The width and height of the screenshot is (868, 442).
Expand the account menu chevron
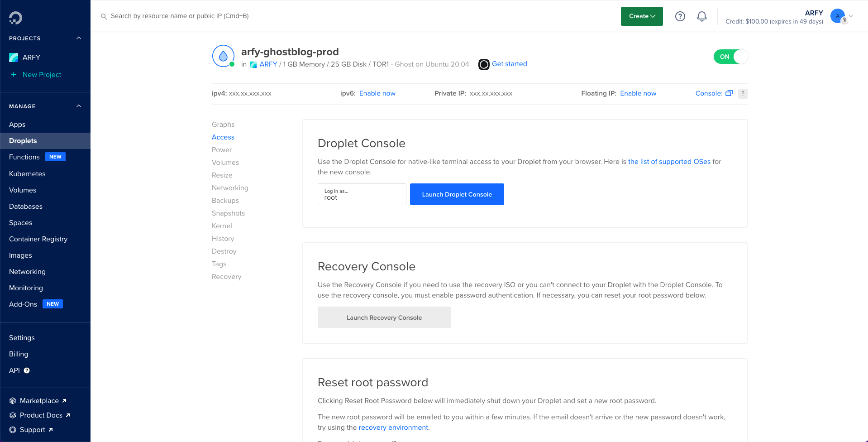851,16
